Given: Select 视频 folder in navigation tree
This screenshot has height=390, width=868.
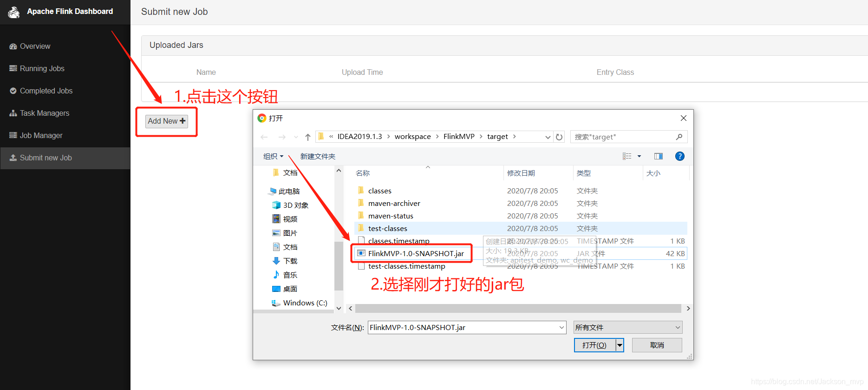Looking at the screenshot, I should (x=285, y=219).
